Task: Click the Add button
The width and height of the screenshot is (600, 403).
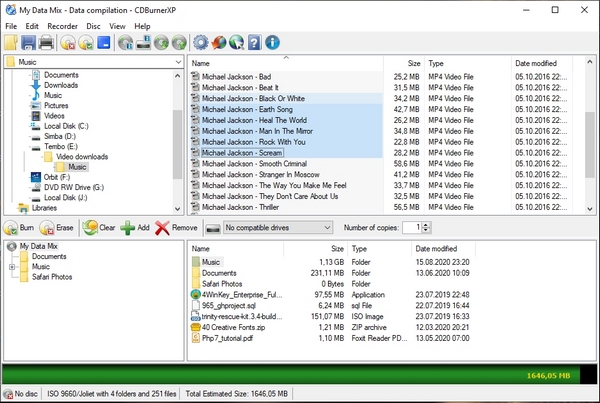Action: coord(135,228)
